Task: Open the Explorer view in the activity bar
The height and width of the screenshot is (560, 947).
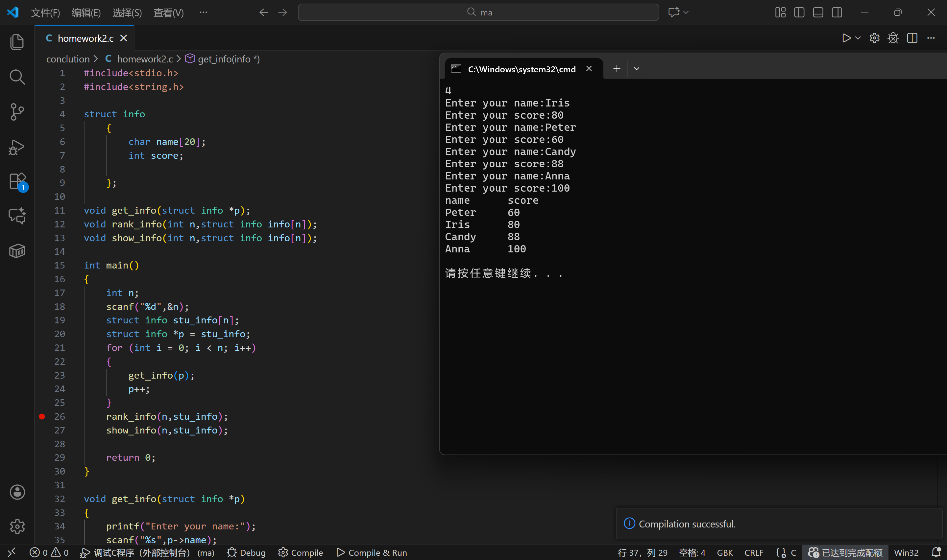Action: [x=17, y=42]
